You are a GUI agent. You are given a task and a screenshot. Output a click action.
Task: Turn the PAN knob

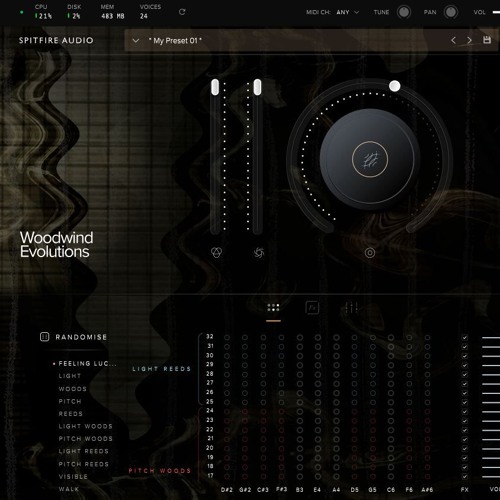(x=451, y=12)
